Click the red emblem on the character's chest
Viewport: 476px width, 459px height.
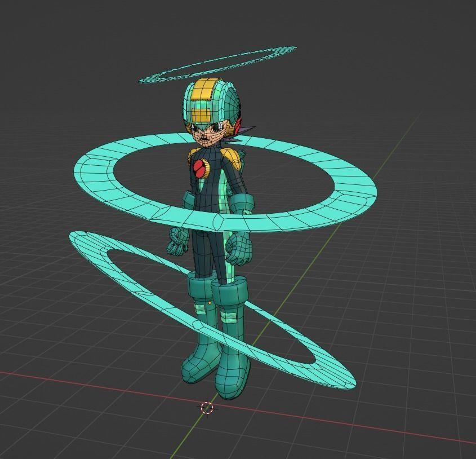pos(199,169)
